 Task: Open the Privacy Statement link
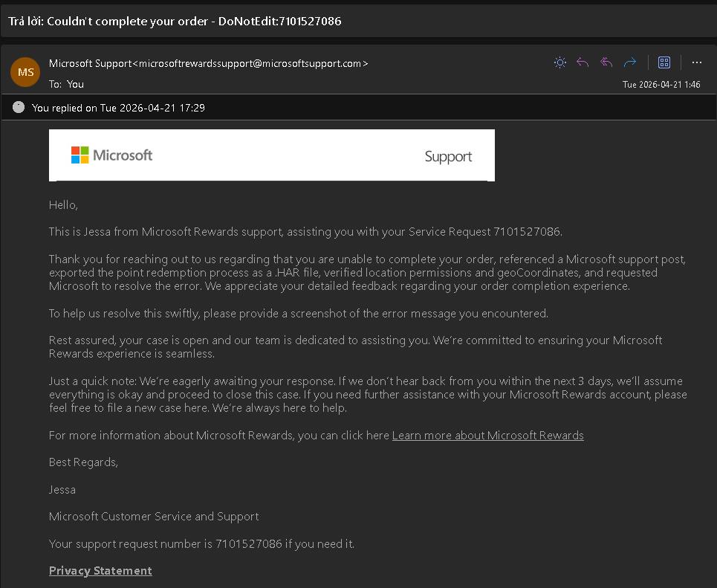click(100, 571)
